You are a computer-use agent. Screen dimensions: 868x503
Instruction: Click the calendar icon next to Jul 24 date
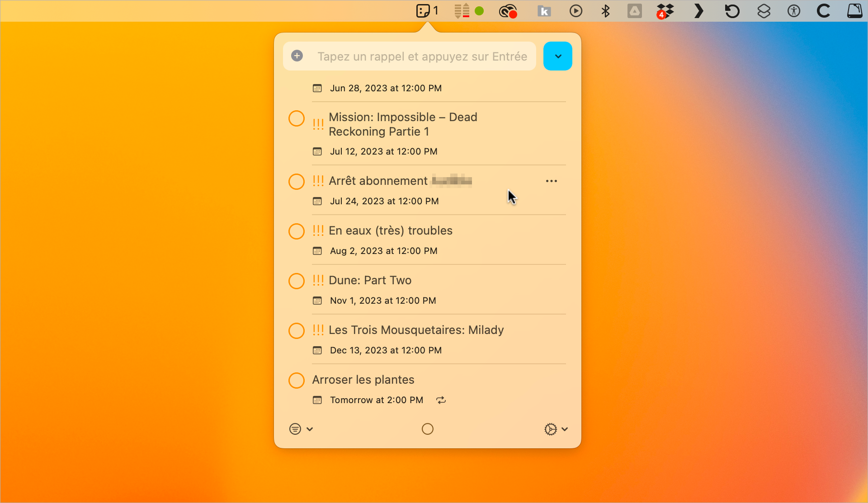(317, 201)
